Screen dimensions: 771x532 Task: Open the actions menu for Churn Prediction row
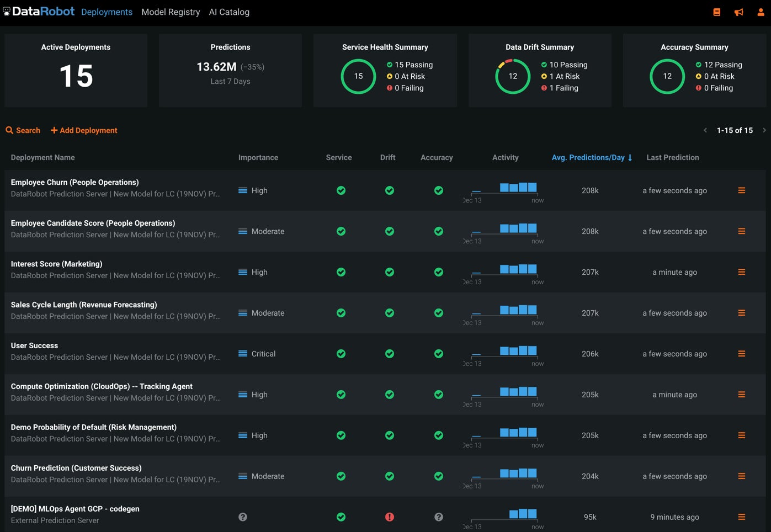coord(742,476)
